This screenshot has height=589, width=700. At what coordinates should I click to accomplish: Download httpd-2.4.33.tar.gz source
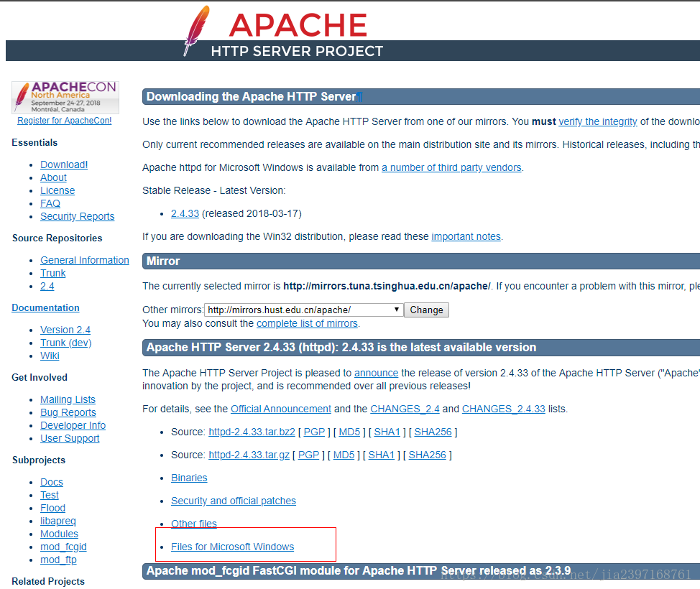point(249,455)
